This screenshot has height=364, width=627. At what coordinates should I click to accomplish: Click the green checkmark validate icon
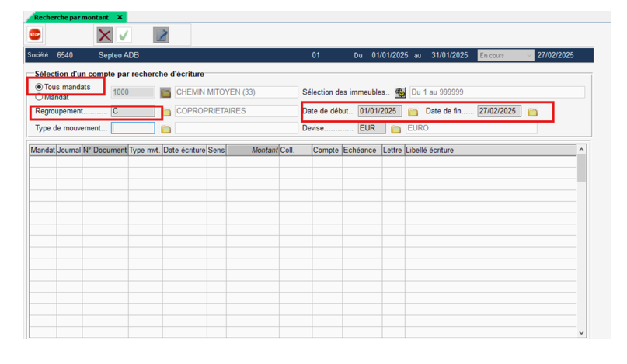(x=124, y=35)
